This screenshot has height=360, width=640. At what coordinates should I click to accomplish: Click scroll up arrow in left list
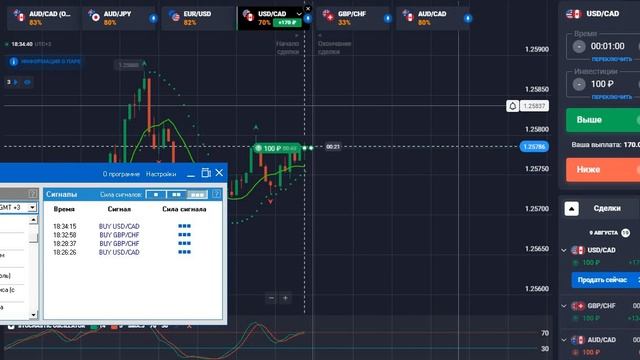(33, 220)
